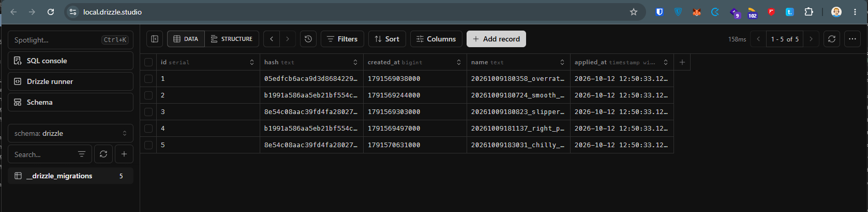Screen dimensions: 868x212
Task: Select cell 05edfcb6aca9d3d8684229 hash
Action: 311,79
